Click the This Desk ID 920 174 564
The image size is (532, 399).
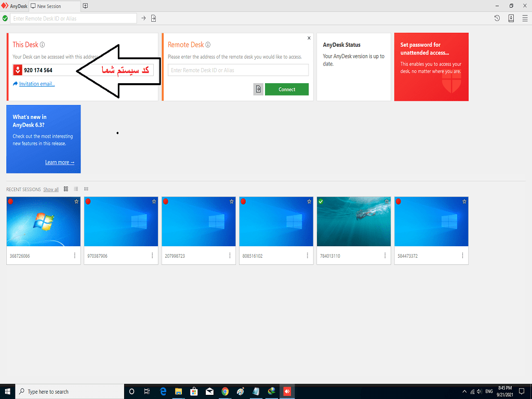click(38, 70)
